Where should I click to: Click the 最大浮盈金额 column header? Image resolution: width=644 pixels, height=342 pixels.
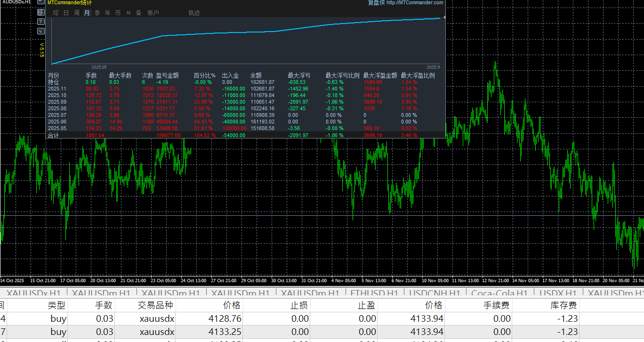pyautogui.click(x=380, y=75)
